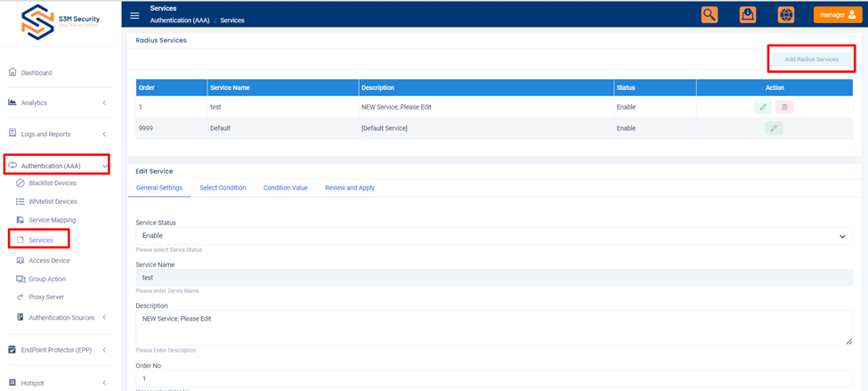Switch to the General Settings tab

coord(158,188)
